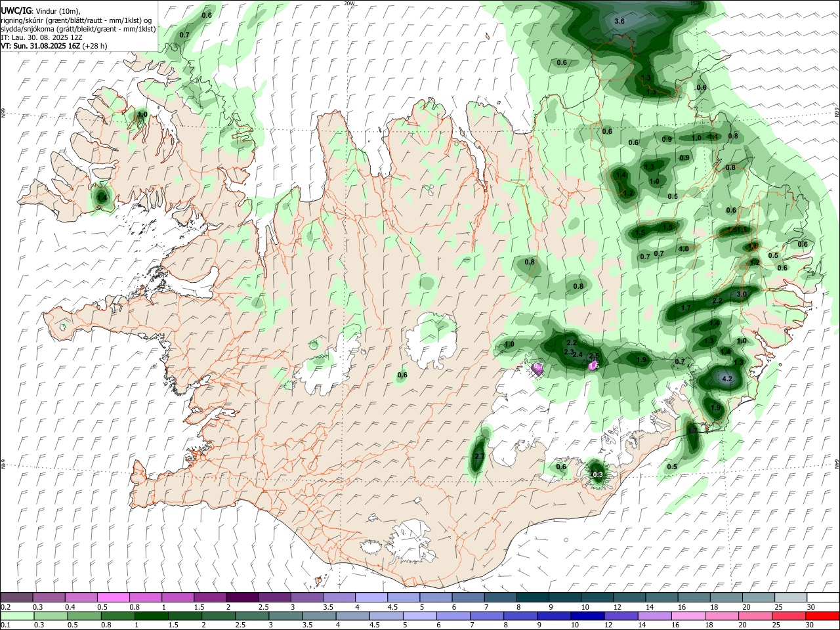Click the 'UWC/IG: Vindur (10m)' title text

coord(40,11)
